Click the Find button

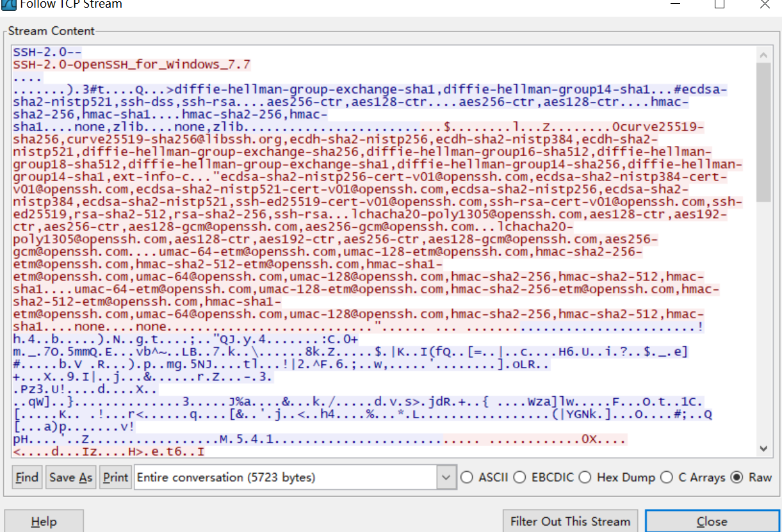[x=26, y=477]
